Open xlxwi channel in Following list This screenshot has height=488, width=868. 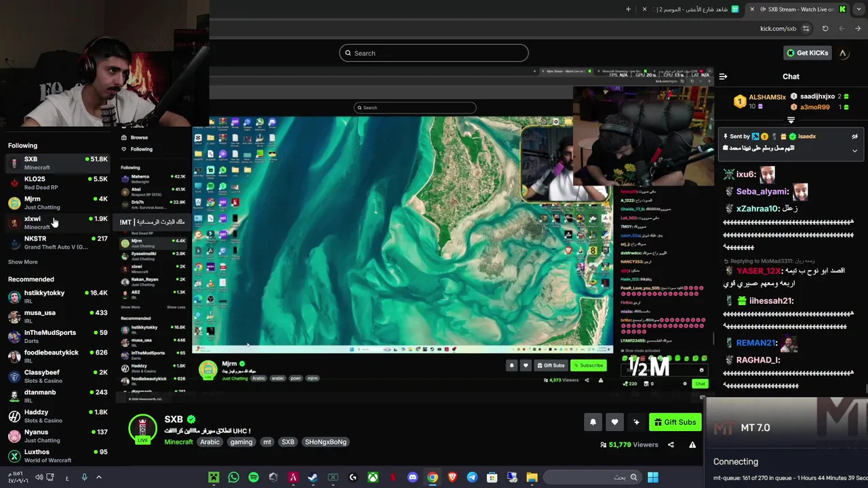pos(58,222)
